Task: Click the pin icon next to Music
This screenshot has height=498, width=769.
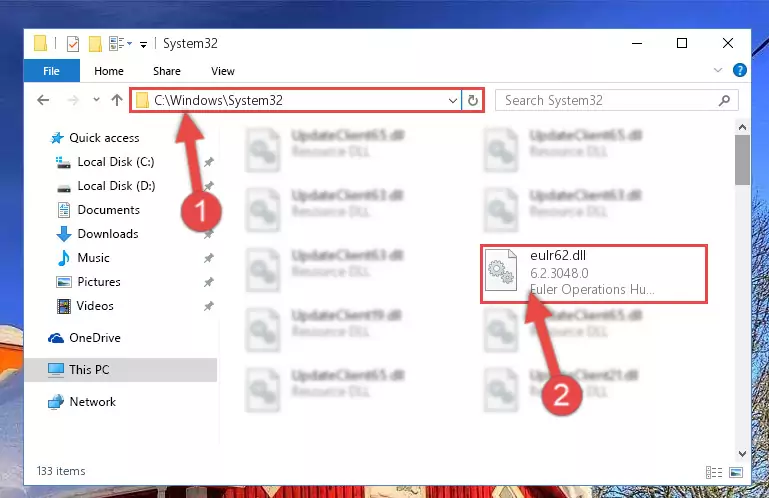Action: (209, 258)
